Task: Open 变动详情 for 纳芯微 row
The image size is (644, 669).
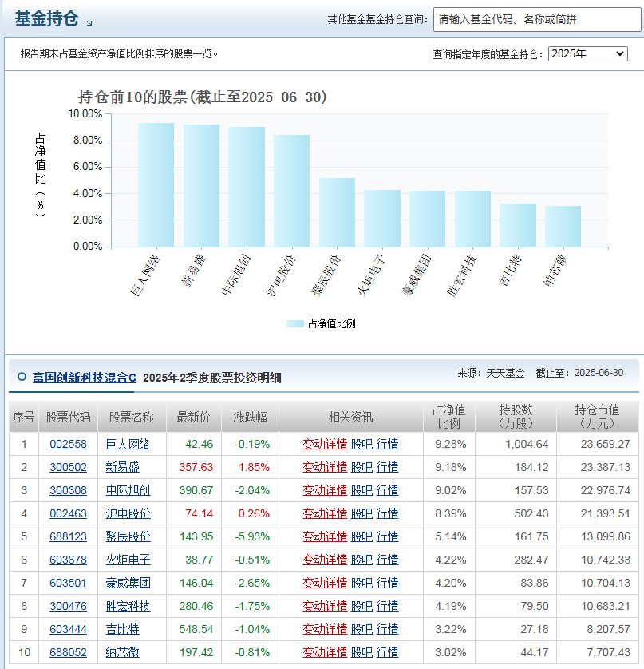Action: 325,652
